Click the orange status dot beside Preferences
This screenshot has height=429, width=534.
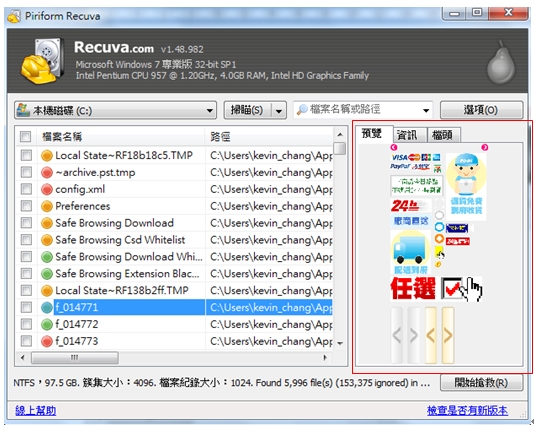pyautogui.click(x=47, y=206)
